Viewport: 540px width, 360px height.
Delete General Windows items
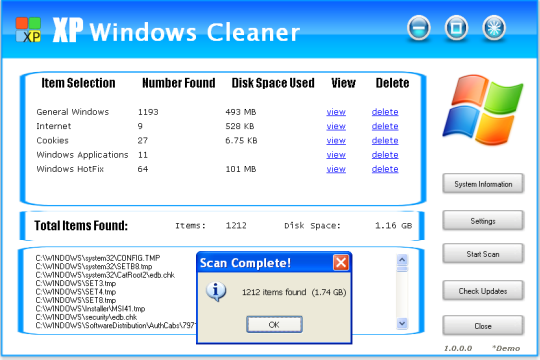385,112
